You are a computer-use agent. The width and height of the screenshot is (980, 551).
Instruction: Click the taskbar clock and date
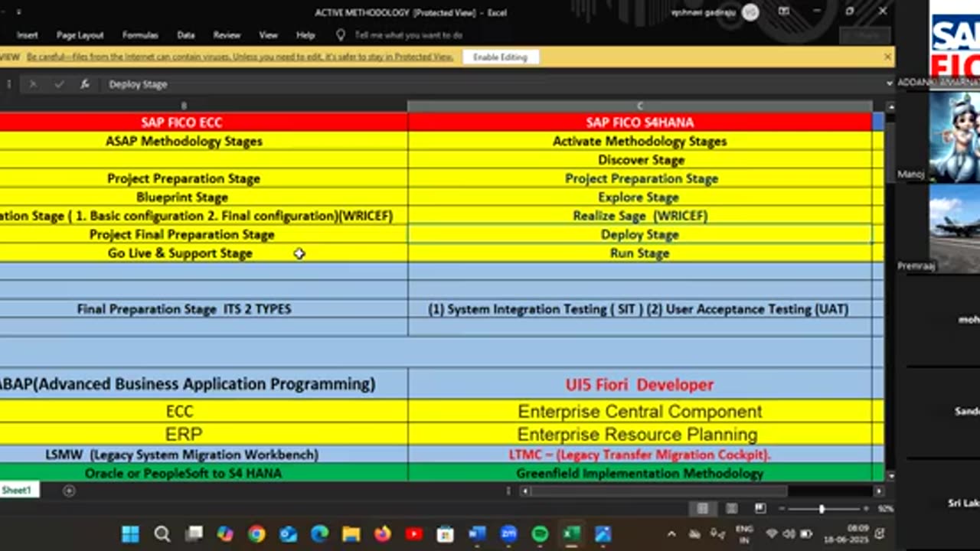click(848, 533)
